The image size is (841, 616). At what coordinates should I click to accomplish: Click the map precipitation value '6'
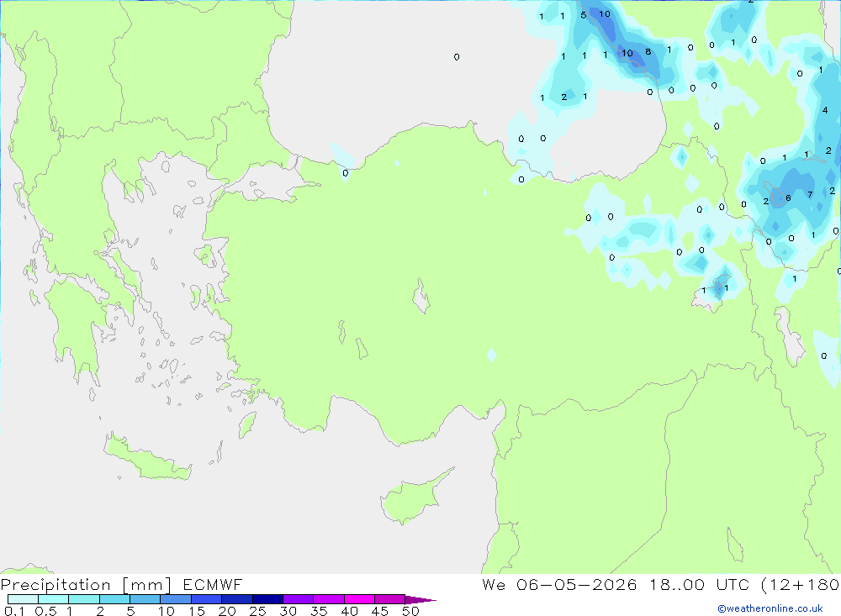click(x=788, y=197)
